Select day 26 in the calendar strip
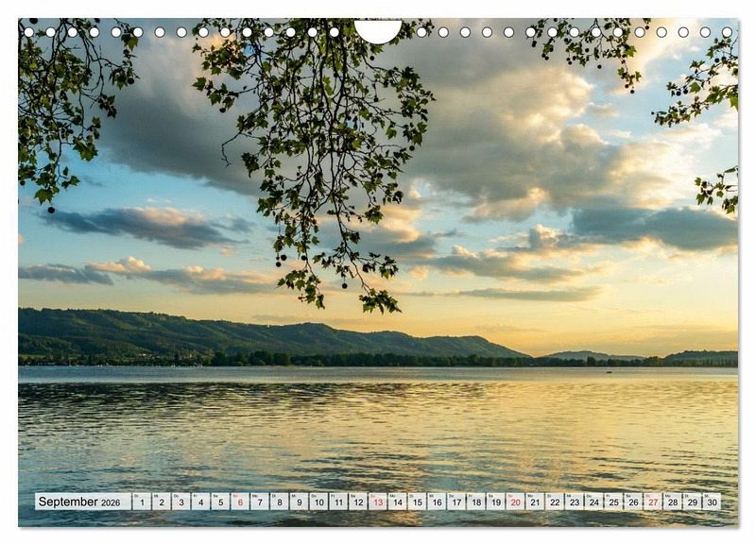 pos(634,502)
